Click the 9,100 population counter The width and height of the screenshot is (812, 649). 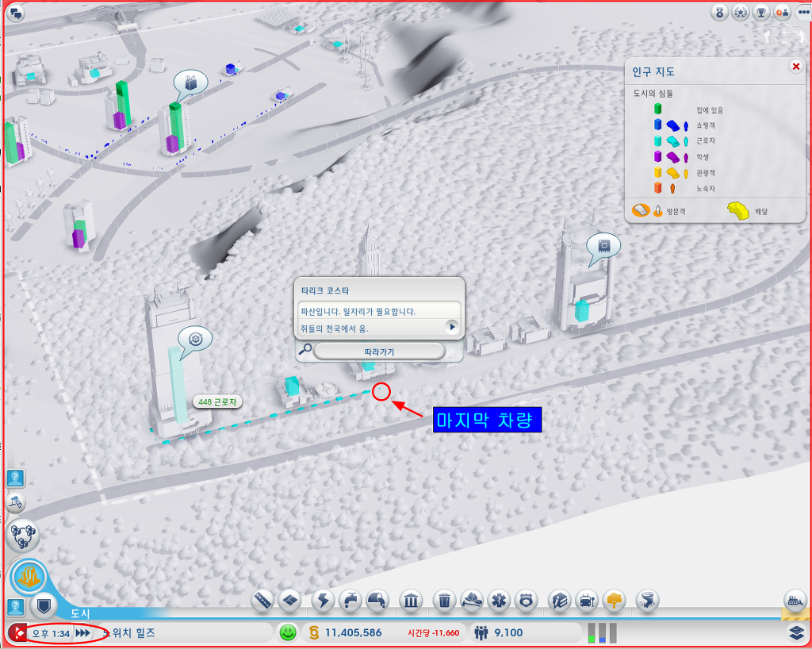tap(508, 632)
